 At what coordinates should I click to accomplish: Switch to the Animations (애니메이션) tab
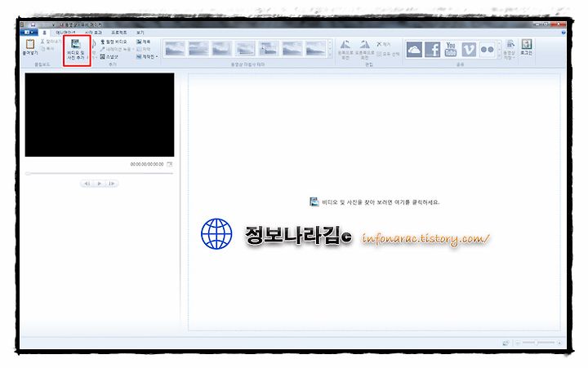pyautogui.click(x=65, y=33)
